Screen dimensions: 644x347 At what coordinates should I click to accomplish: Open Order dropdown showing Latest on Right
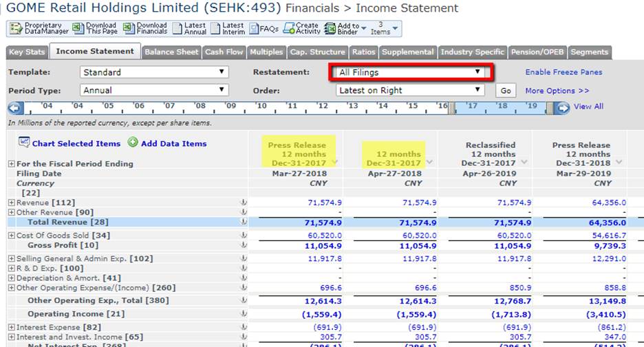click(x=410, y=90)
